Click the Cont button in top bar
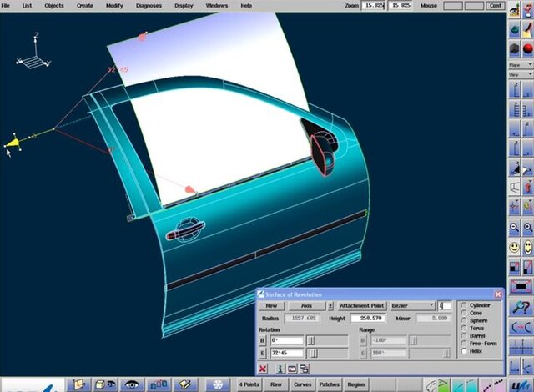This screenshot has width=534, height=392. pos(496,6)
